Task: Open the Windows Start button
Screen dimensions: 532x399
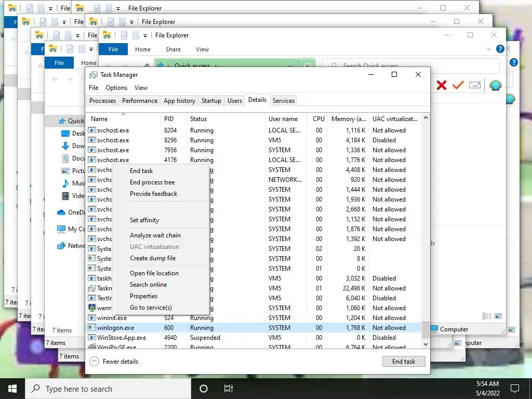Action: (x=12, y=389)
